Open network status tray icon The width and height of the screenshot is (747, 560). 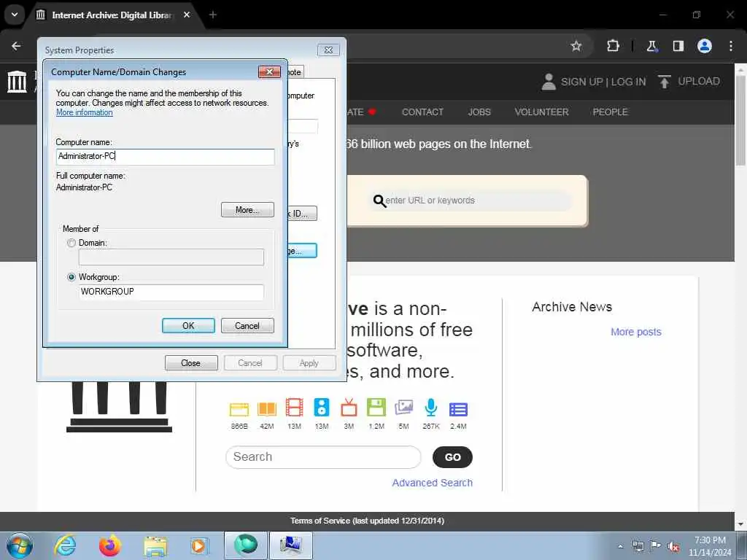[638, 546]
